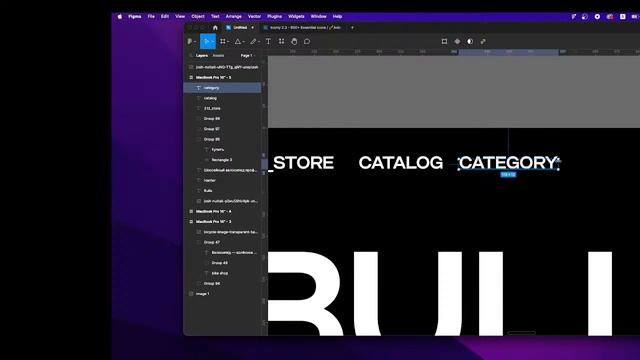Click the Create component icon
The height and width of the screenshot is (360, 640).
pyautogui.click(x=457, y=41)
